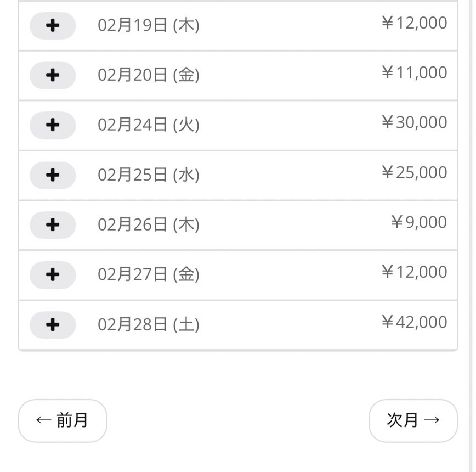The width and height of the screenshot is (476, 472).
Task: Go to next month with 次月 →
Action: [413, 420]
